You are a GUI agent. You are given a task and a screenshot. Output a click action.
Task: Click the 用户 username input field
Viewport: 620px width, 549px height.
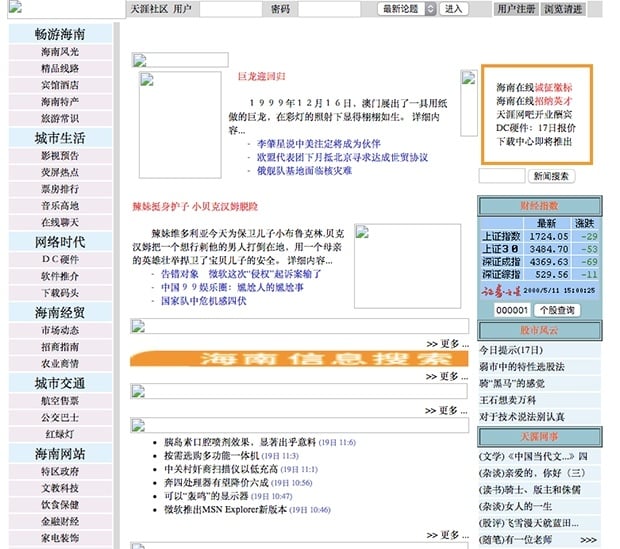coord(230,9)
